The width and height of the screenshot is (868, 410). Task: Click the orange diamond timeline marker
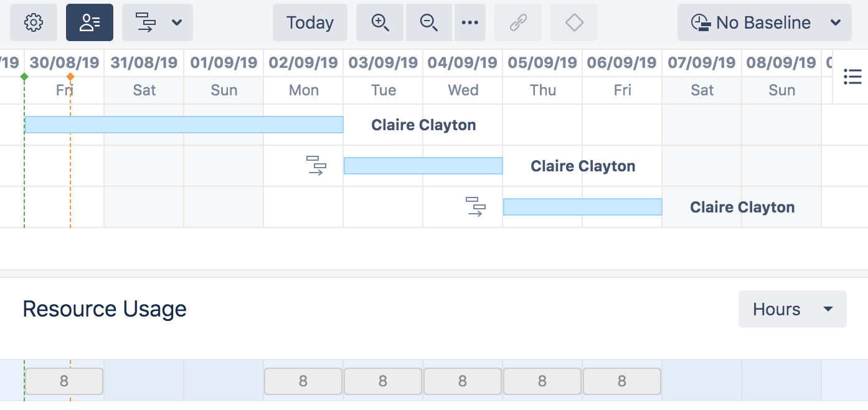click(x=70, y=77)
